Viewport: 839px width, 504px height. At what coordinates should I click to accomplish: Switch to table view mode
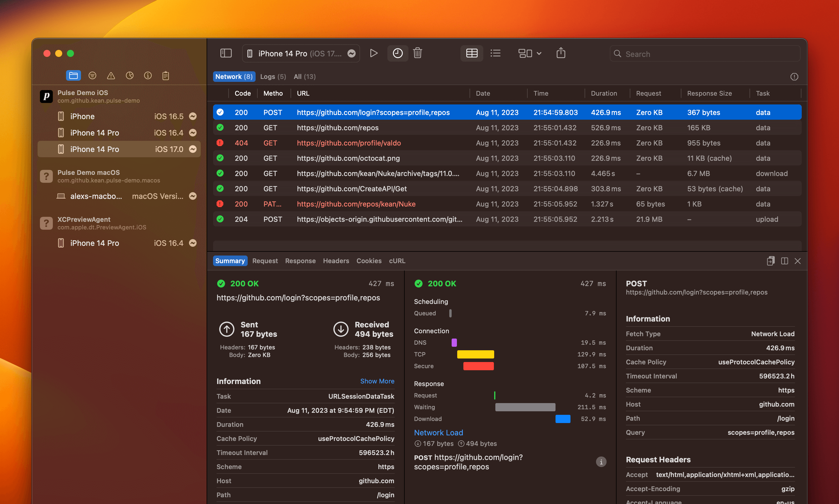472,53
